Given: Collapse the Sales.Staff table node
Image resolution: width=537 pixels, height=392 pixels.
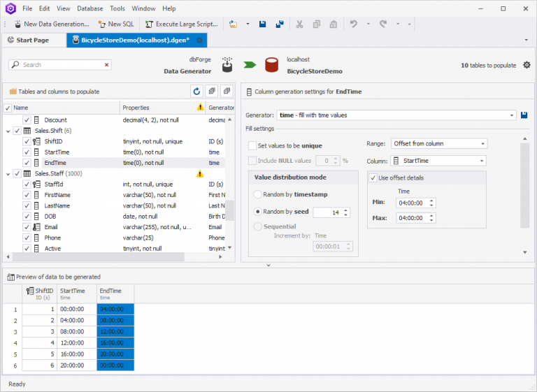Looking at the screenshot, I should (x=8, y=173).
